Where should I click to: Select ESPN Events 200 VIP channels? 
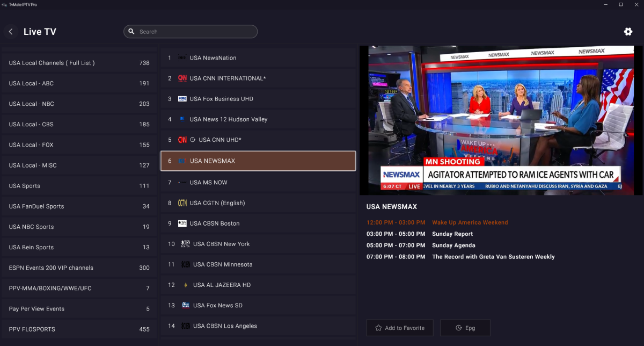pyautogui.click(x=79, y=268)
